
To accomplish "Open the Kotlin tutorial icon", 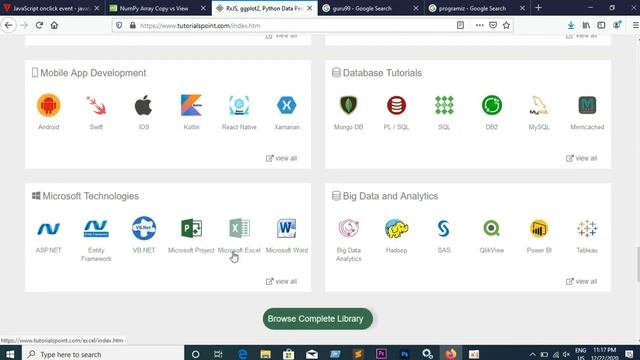I will tap(191, 105).
